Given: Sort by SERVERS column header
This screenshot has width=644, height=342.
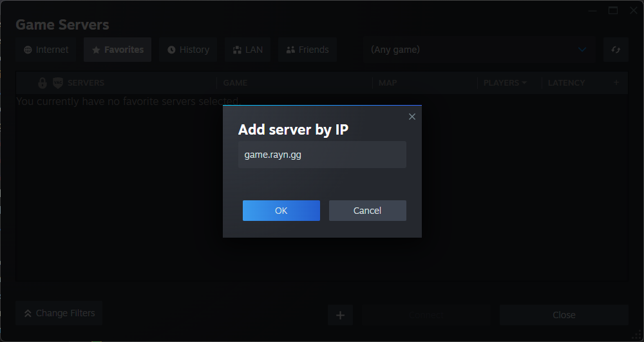Looking at the screenshot, I should click(x=86, y=83).
